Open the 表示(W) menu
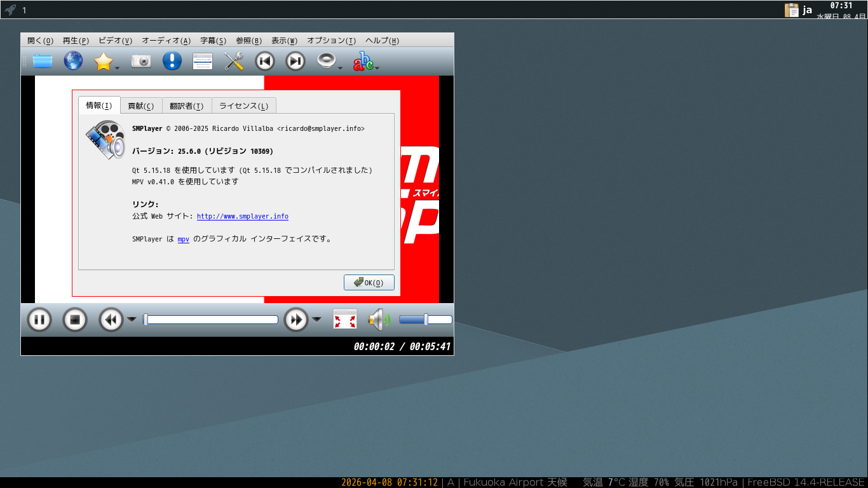The width and height of the screenshot is (868, 488). (x=285, y=41)
